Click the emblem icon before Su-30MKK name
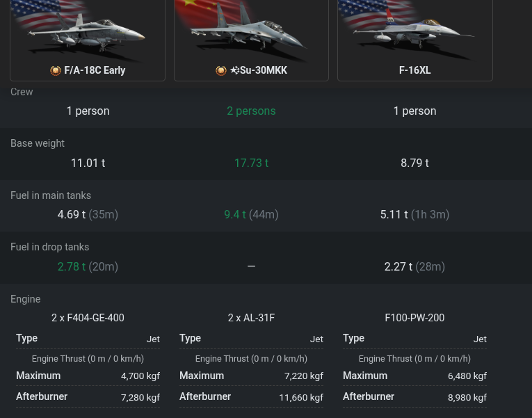532x418 pixels. [x=235, y=70]
